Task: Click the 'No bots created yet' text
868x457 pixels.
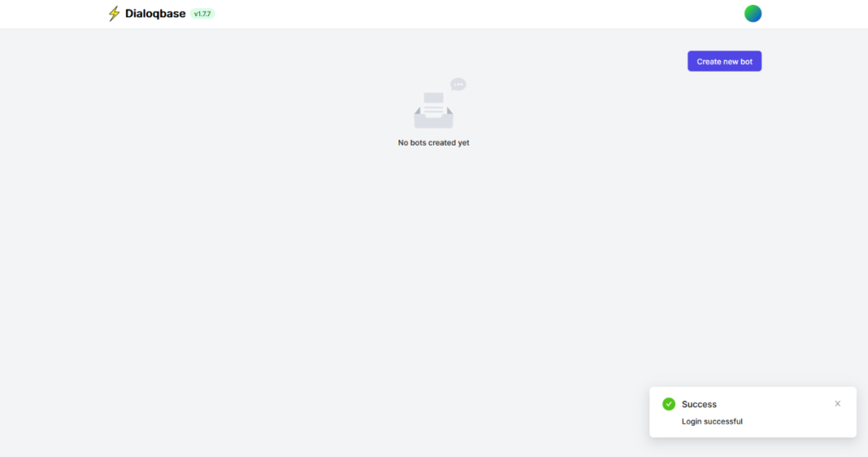Action: click(x=433, y=143)
